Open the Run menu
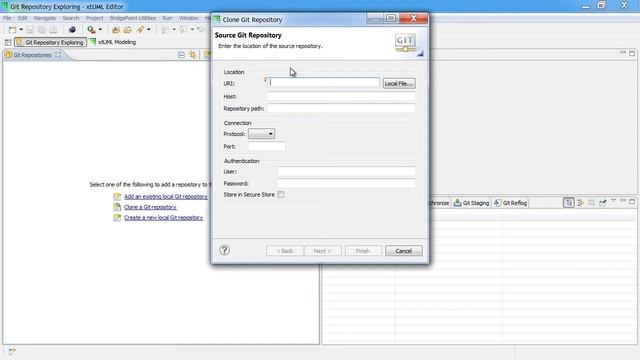Screen dimensions: 640x360 click(167, 18)
